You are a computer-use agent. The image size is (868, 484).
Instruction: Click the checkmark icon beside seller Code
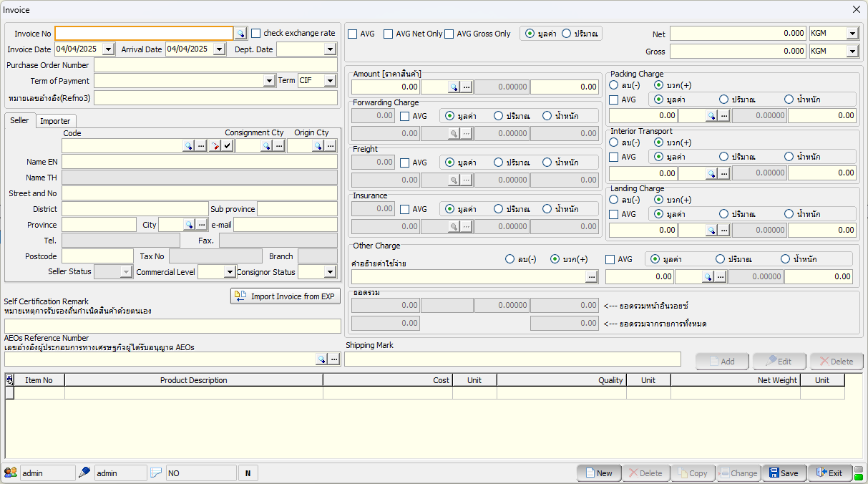(227, 146)
